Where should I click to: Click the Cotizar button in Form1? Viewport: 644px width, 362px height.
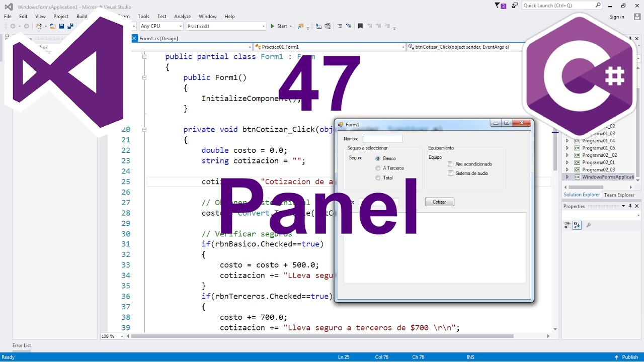[x=439, y=202]
